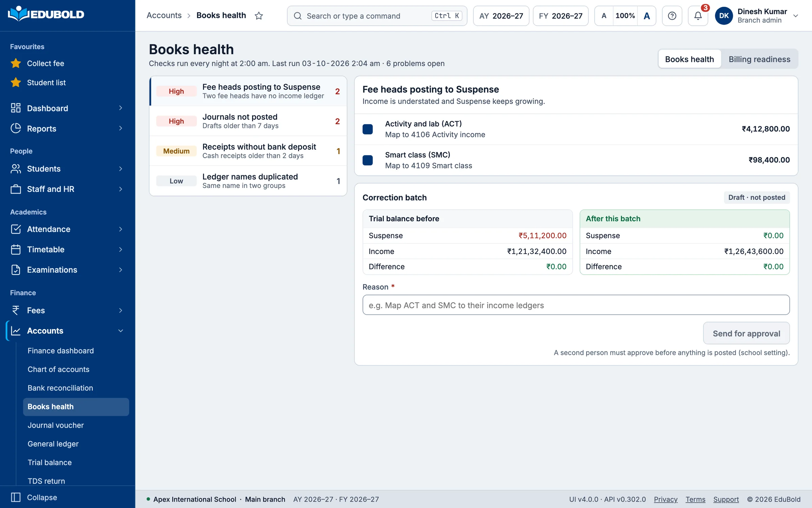Viewport: 812px width, 508px height.
Task: Select the Books health tab
Action: pos(690,59)
